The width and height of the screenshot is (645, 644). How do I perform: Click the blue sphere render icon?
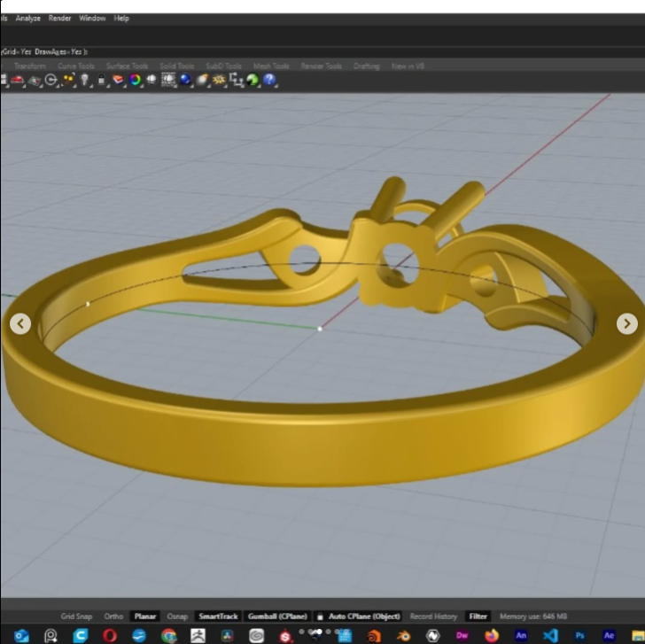(185, 80)
